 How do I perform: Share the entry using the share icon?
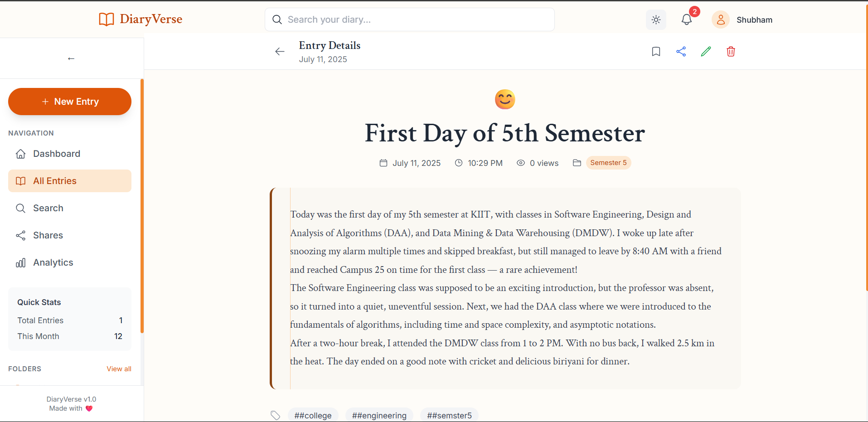(x=681, y=52)
